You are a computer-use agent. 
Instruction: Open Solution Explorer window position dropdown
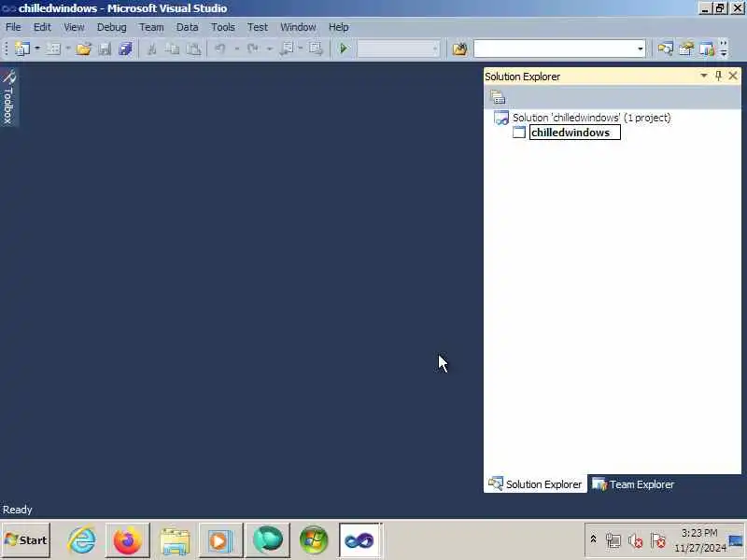[704, 76]
